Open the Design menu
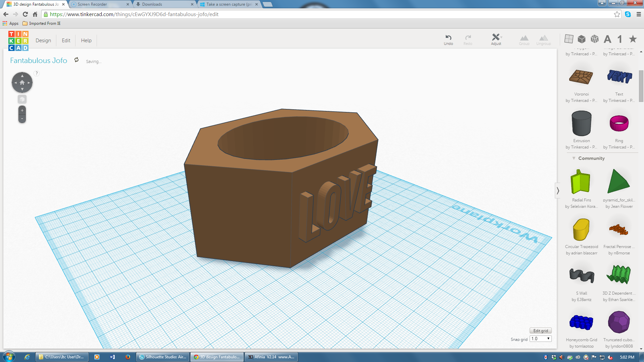 [43, 41]
